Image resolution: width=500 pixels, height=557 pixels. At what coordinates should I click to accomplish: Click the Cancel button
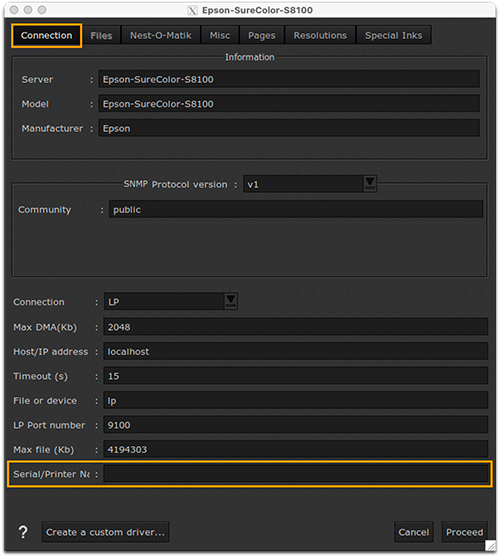coord(414,532)
